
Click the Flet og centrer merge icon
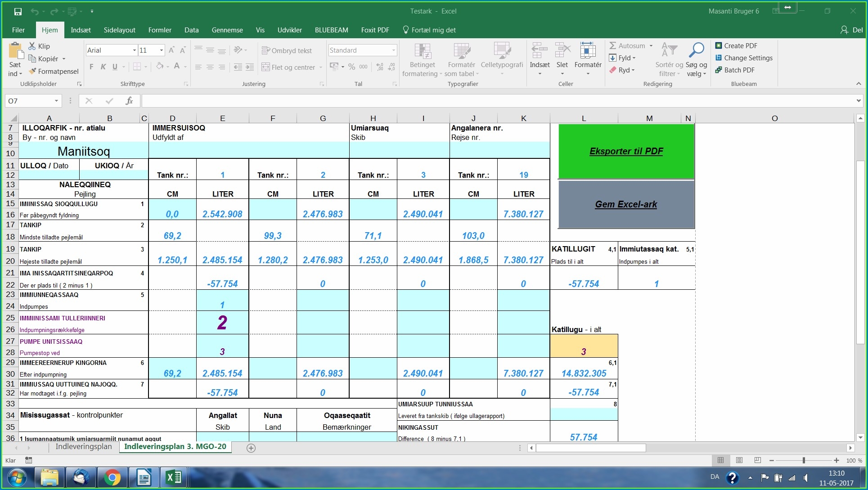(x=266, y=67)
